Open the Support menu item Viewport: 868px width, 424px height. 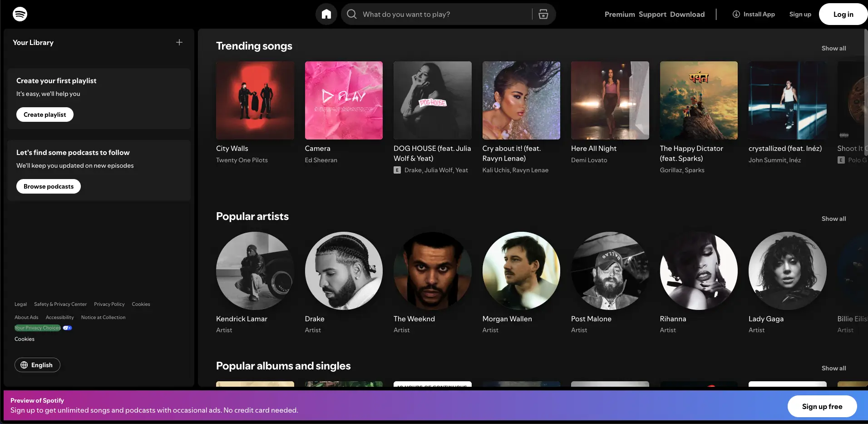pyautogui.click(x=652, y=14)
